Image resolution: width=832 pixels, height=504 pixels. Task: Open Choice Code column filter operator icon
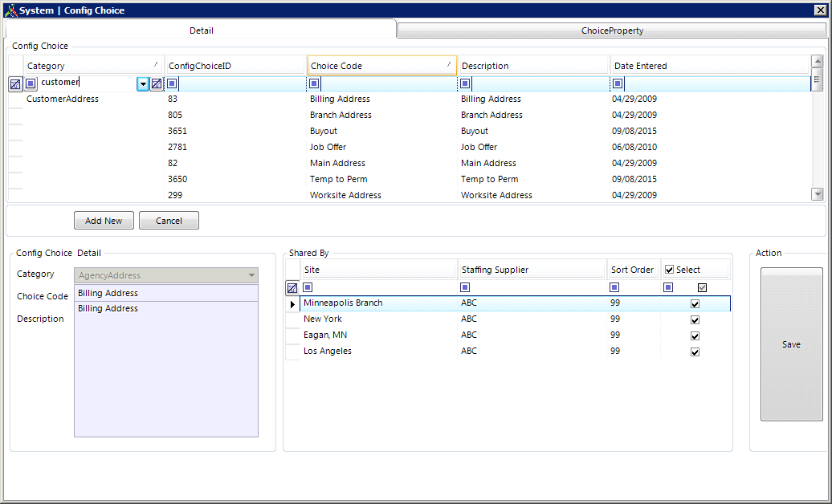314,83
